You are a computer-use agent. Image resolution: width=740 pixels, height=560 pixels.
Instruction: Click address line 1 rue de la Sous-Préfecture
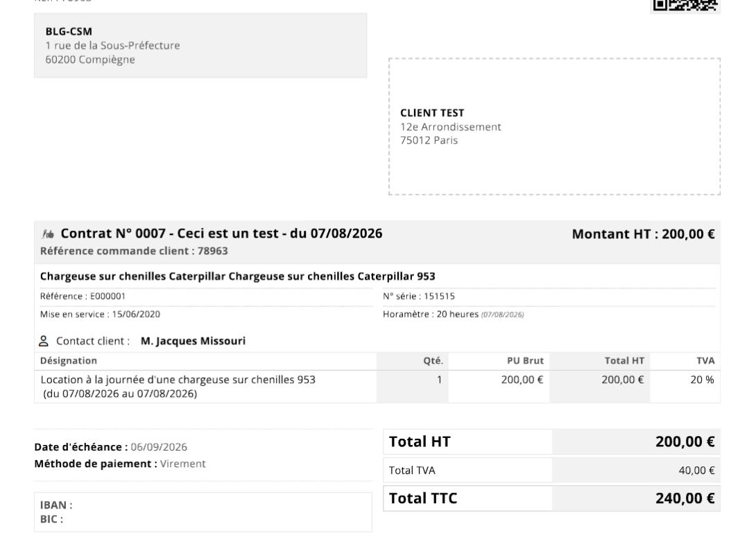(x=113, y=46)
